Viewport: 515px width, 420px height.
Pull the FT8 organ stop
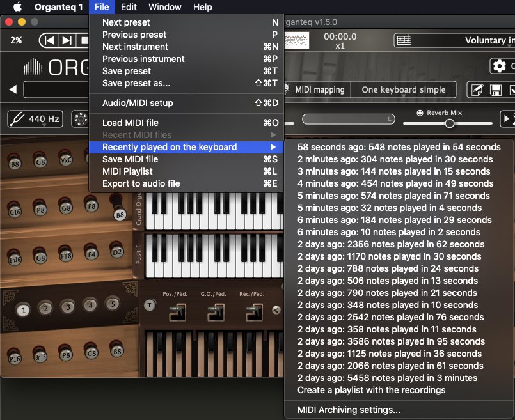coord(66,256)
